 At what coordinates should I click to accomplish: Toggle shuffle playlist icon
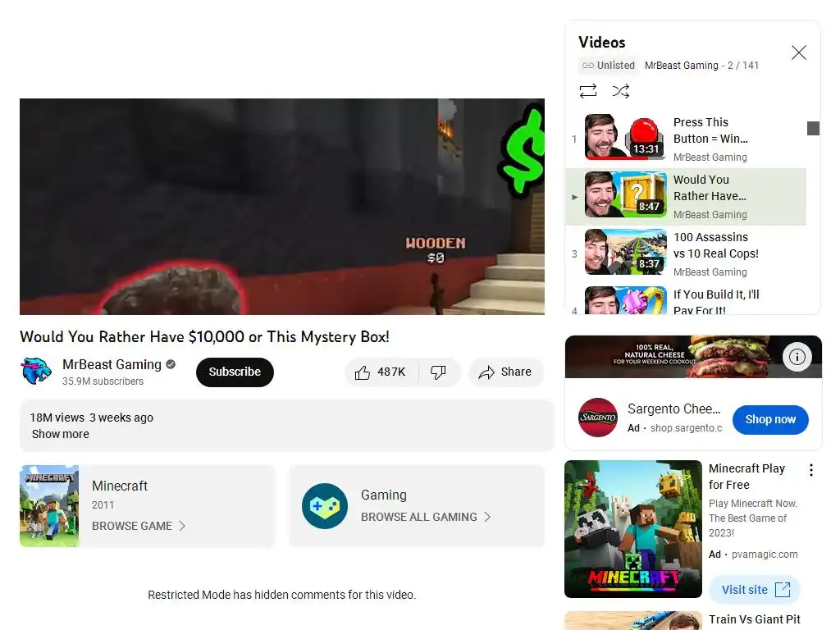click(620, 91)
